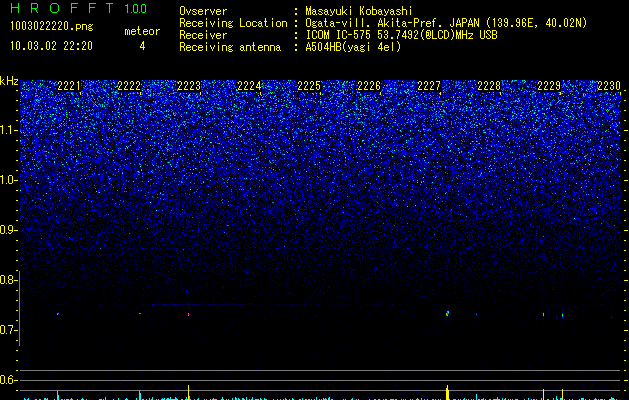Click the 1.1 kHz axis label

(x=9, y=130)
